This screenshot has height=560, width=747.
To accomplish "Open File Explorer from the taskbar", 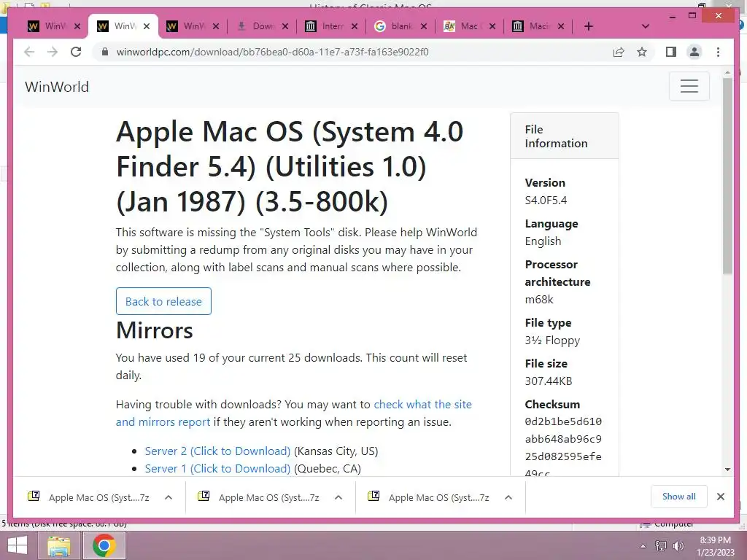I will [x=58, y=545].
